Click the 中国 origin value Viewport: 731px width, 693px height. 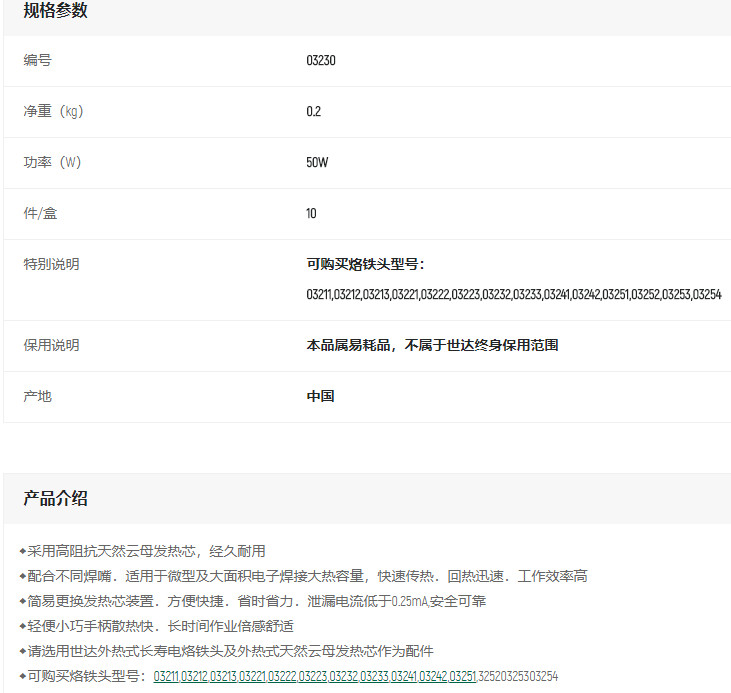point(320,396)
